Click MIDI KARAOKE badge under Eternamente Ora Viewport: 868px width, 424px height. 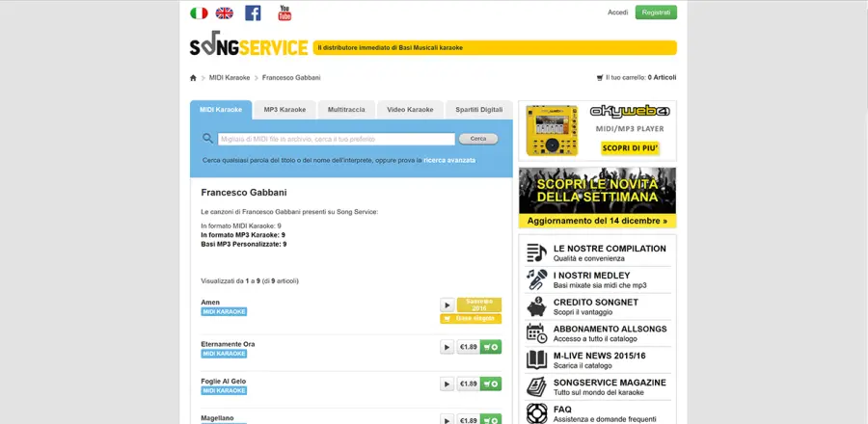(224, 354)
